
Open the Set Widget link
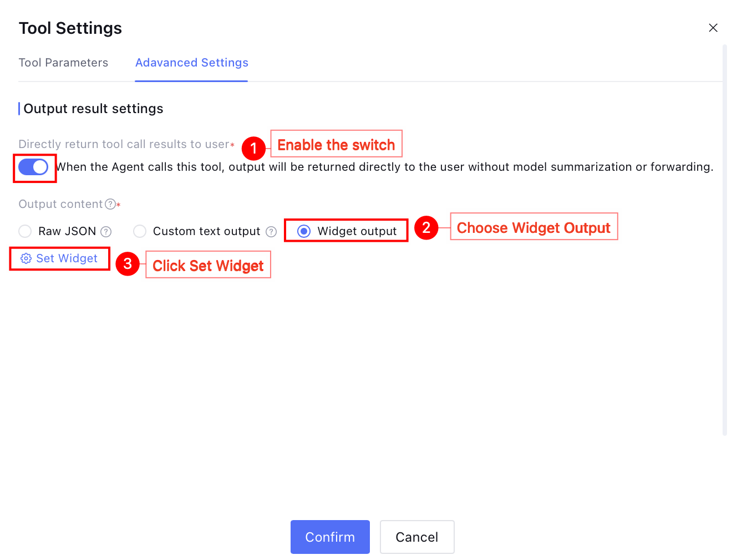point(67,258)
